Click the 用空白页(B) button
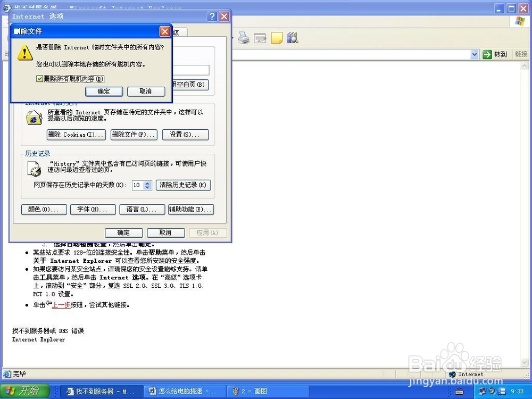 coord(190,85)
